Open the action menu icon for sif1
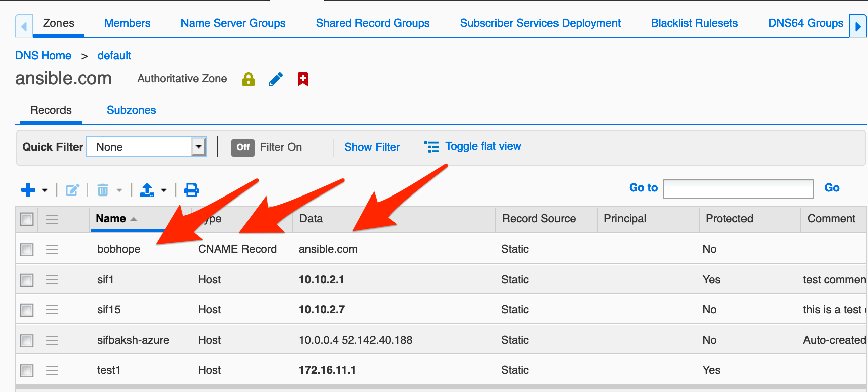 click(52, 280)
